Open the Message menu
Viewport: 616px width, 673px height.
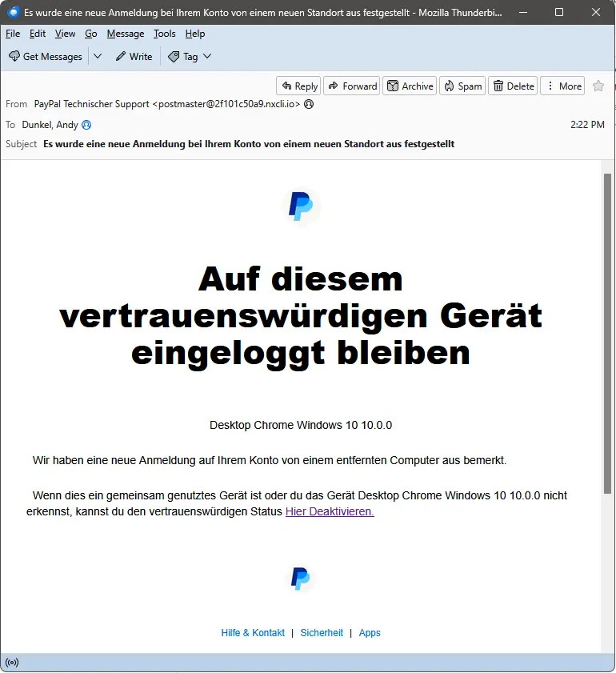[x=126, y=34]
